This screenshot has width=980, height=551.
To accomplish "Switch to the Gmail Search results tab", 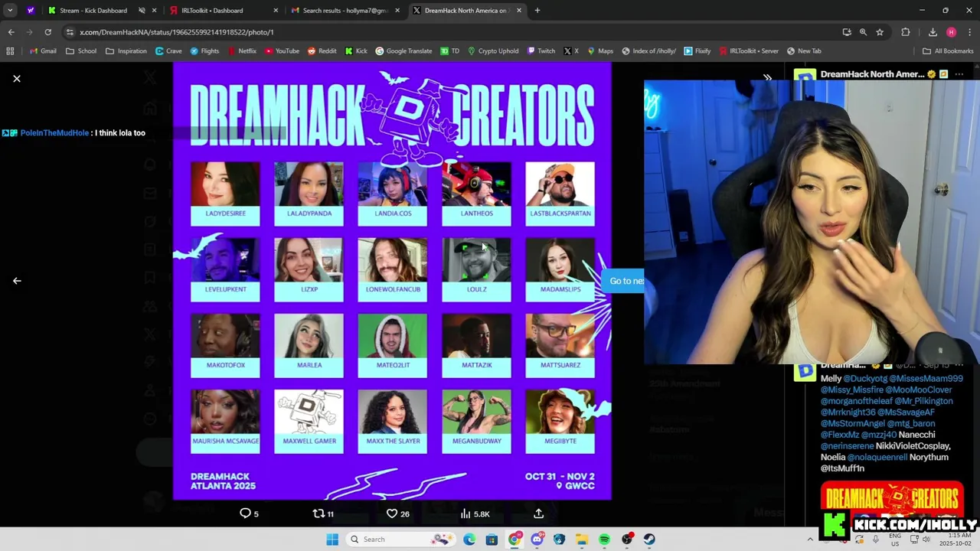I will point(345,11).
